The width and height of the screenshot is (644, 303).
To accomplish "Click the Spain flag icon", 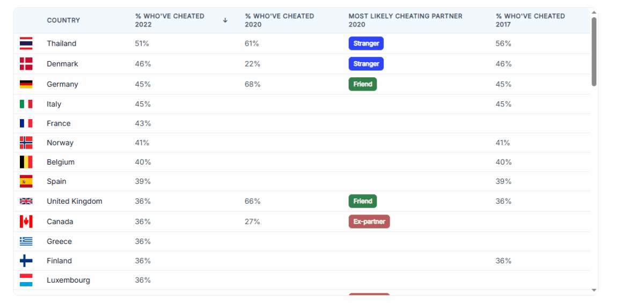I will [x=26, y=181].
